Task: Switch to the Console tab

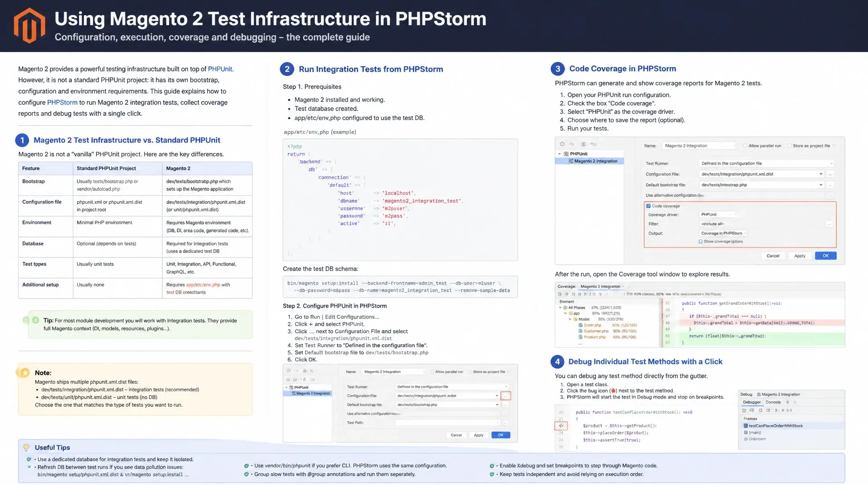Action: pyautogui.click(x=773, y=402)
